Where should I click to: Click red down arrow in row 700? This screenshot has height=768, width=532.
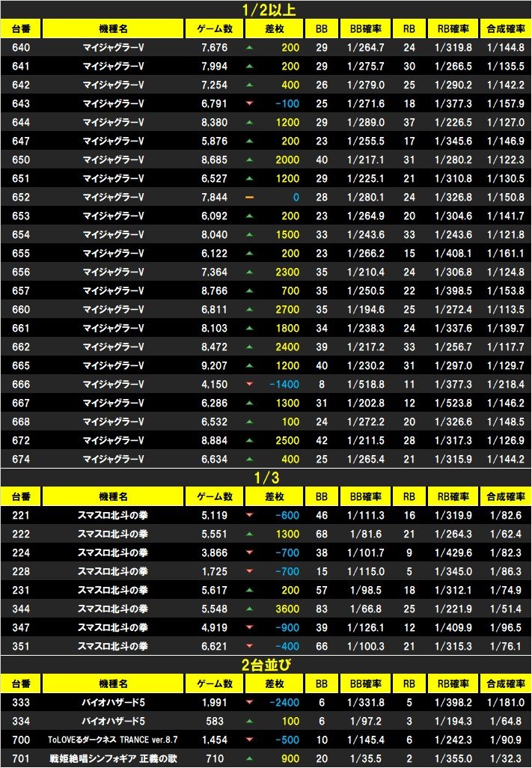point(250,740)
